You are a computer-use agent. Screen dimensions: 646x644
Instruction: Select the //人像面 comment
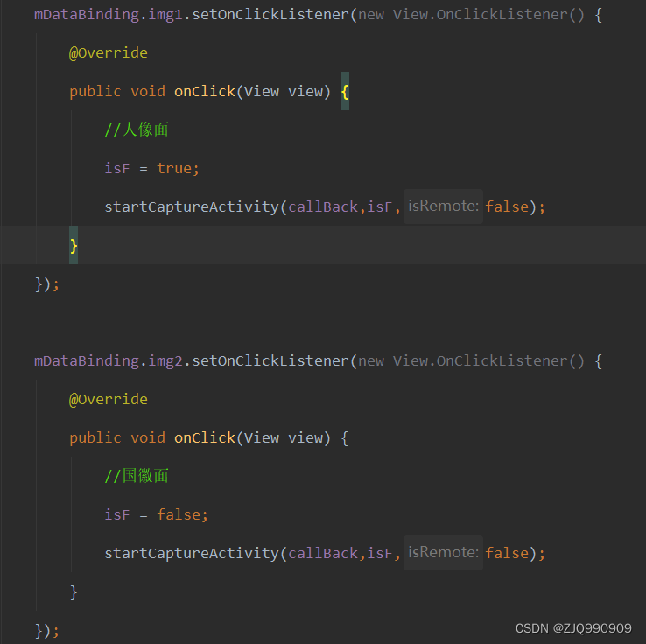click(137, 129)
